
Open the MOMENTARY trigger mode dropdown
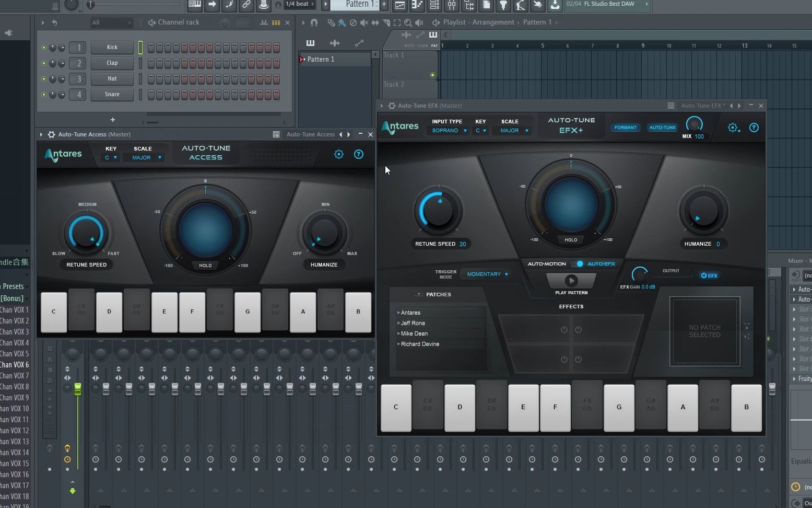(486, 274)
